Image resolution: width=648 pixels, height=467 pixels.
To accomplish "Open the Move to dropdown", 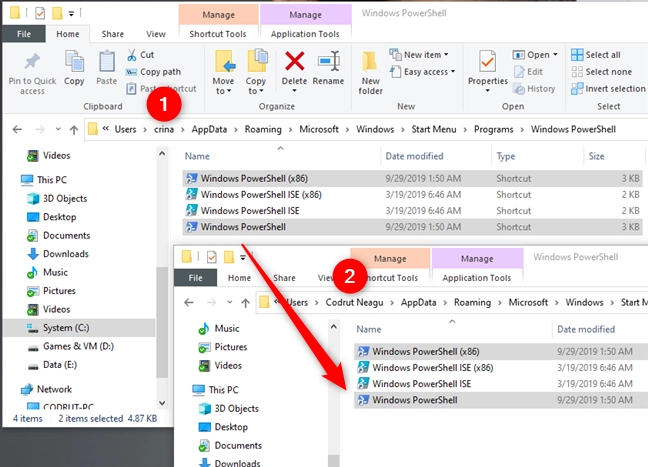I will point(224,86).
